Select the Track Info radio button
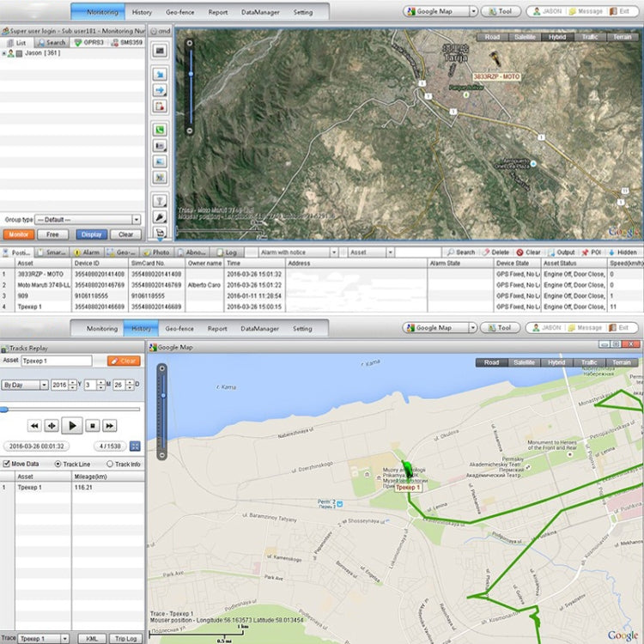Image resolution: width=644 pixels, height=644 pixels. pos(109,464)
